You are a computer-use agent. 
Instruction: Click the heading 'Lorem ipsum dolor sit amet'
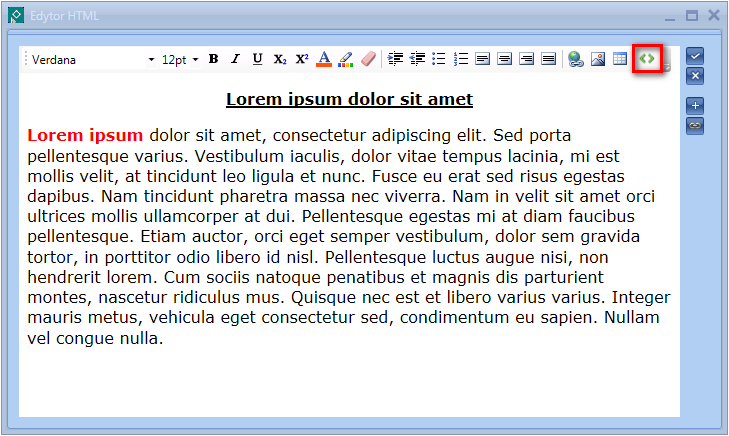pos(350,99)
